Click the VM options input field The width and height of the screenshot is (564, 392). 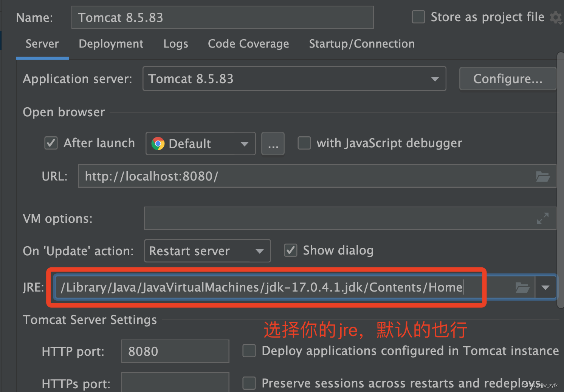pos(350,218)
